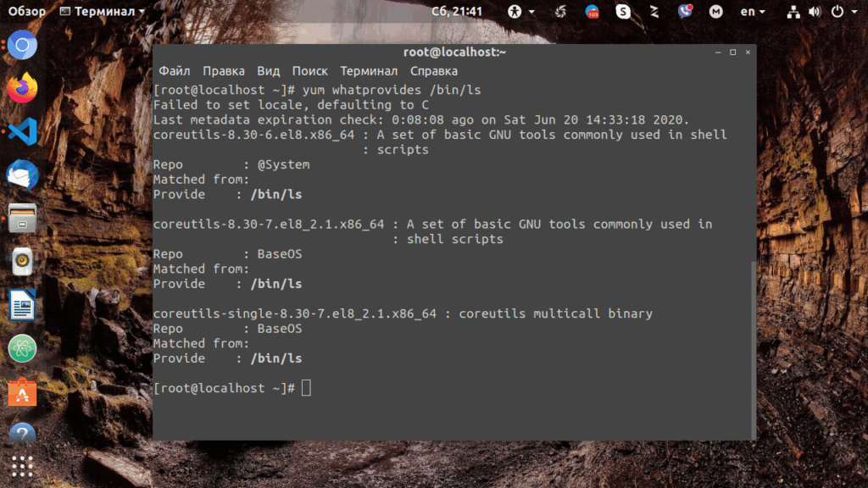Open Thunderbird mail from the dock
The height and width of the screenshot is (488, 868).
[x=22, y=175]
